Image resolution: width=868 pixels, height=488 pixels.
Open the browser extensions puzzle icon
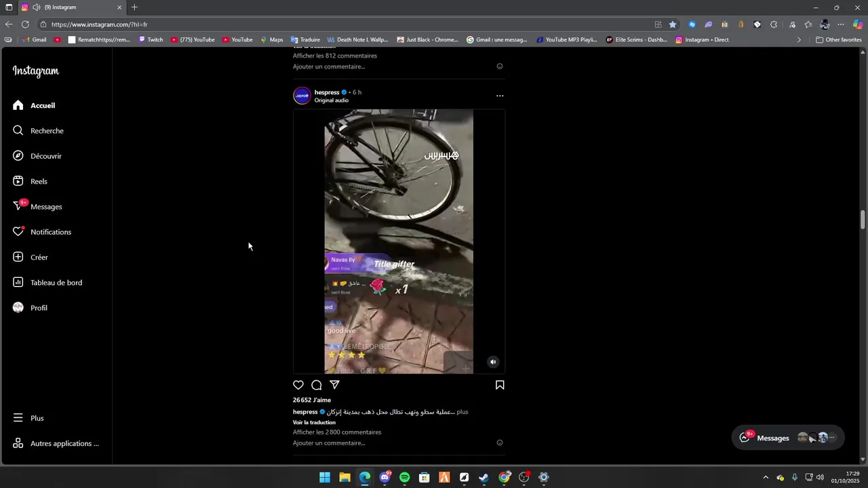click(x=774, y=24)
